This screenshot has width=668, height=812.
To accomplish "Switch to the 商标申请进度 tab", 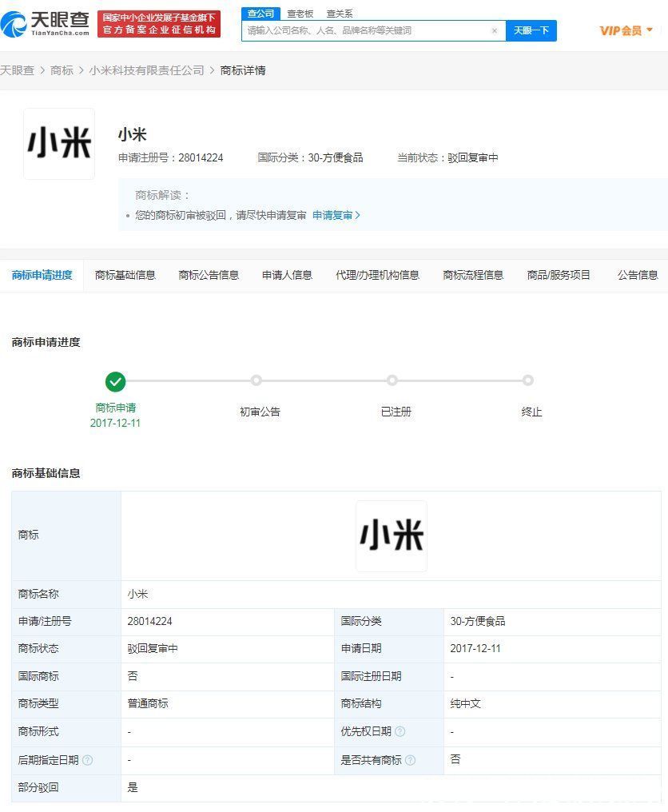I will (x=42, y=275).
